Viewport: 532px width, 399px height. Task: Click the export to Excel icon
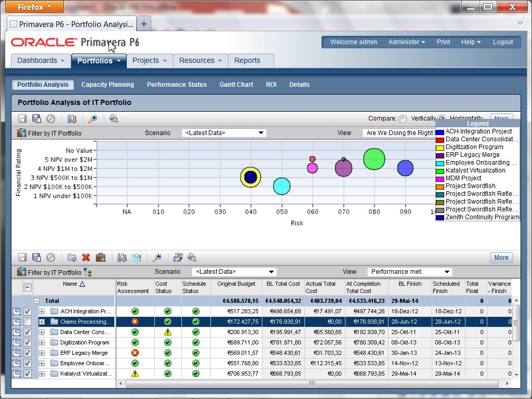(178, 258)
